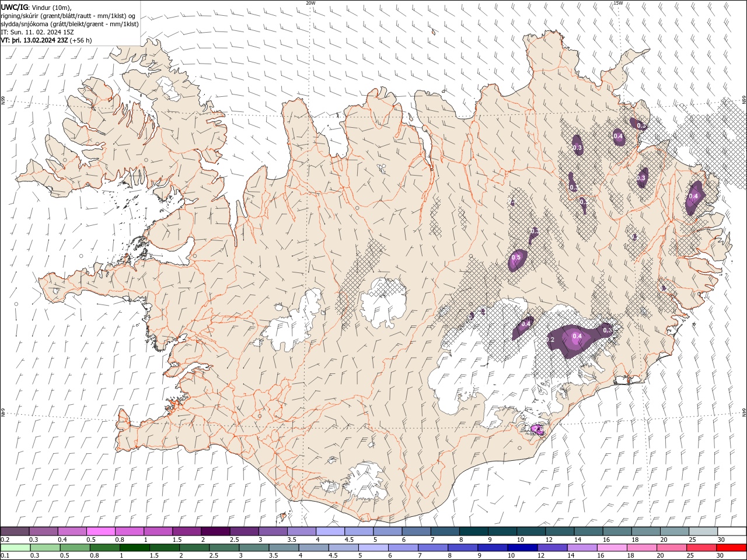Click the 'rigning/skúrir (grænt/blátt/rautt - mm/1klst) og' legend line

click(69, 16)
